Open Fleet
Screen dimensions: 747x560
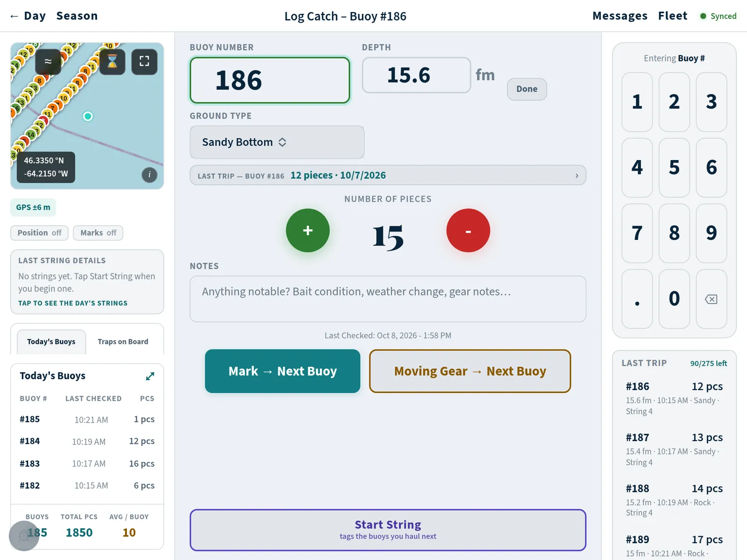pos(673,16)
